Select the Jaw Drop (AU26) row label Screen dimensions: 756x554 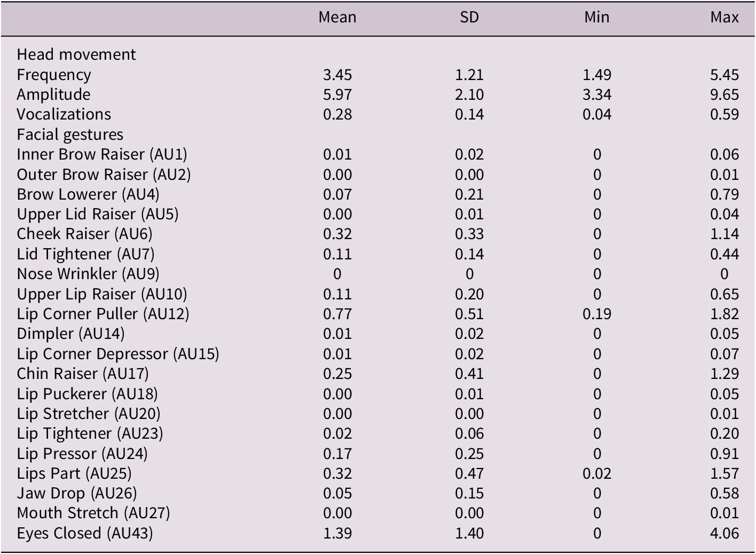pos(77,493)
